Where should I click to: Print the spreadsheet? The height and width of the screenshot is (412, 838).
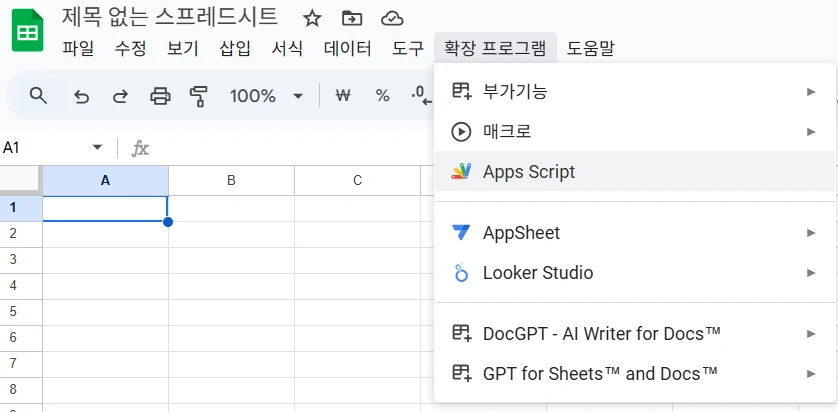click(160, 96)
